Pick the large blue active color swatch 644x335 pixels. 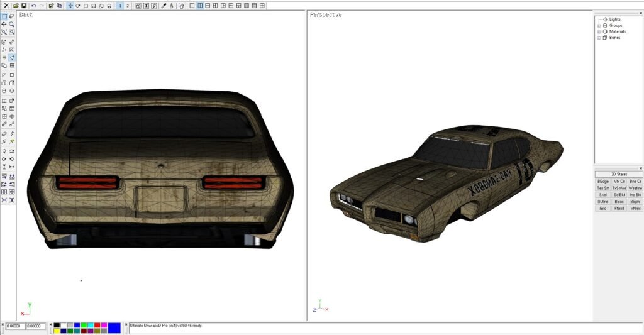tap(114, 327)
